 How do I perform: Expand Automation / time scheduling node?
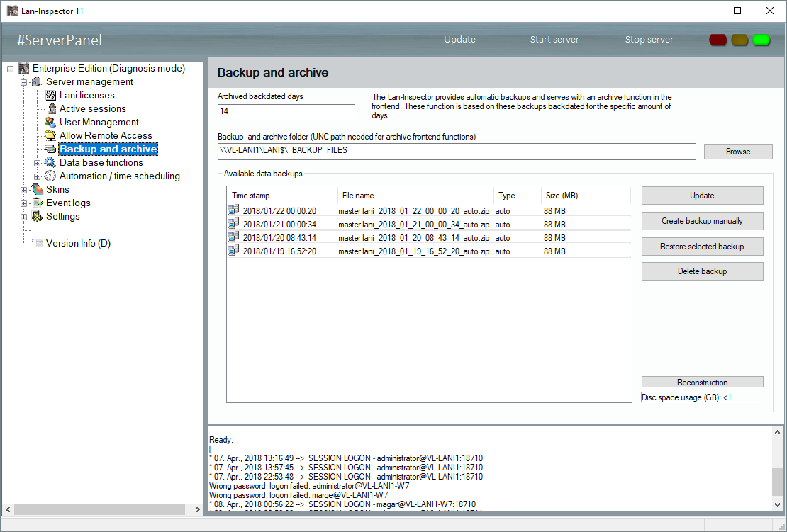pyautogui.click(x=38, y=176)
